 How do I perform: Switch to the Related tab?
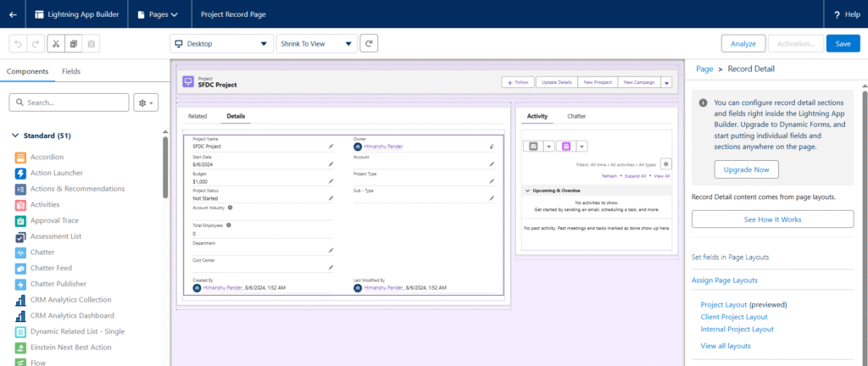click(x=198, y=116)
